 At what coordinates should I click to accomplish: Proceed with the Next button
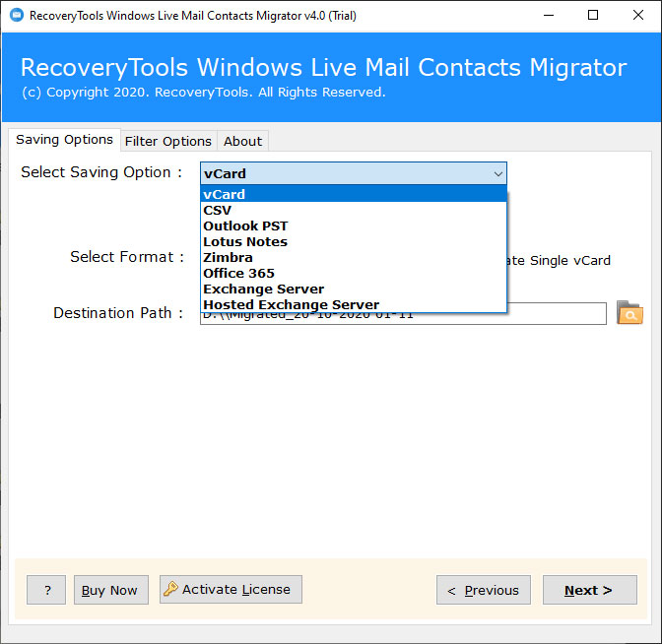coord(590,590)
